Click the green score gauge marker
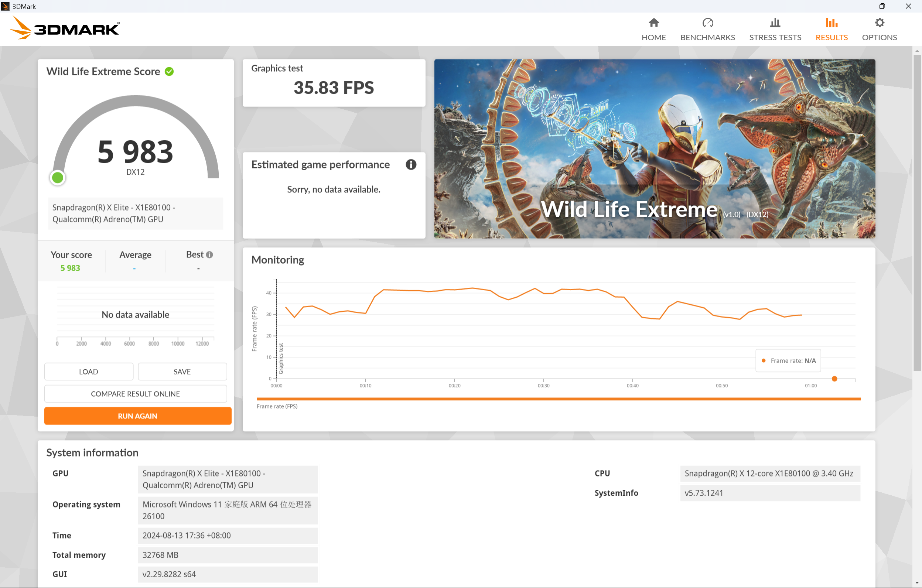This screenshot has height=588, width=922. tap(58, 178)
